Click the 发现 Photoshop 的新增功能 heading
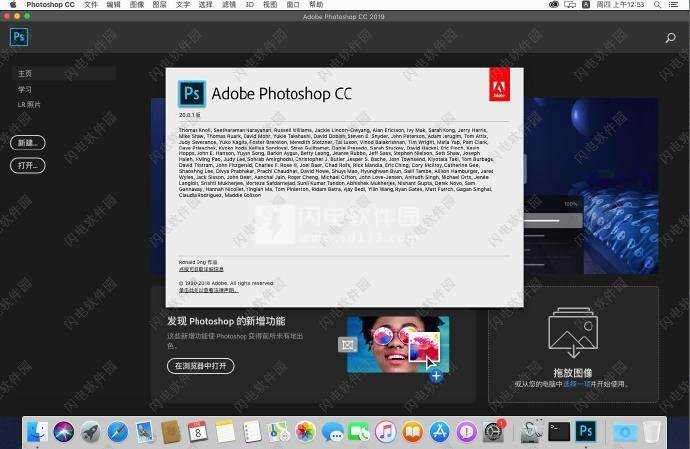 coord(226,321)
